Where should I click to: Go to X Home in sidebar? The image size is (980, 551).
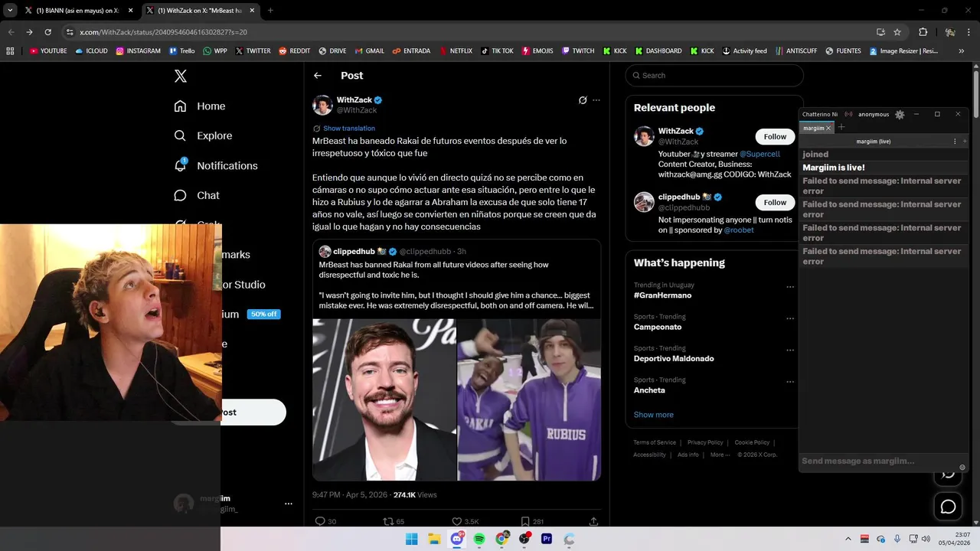(200, 106)
